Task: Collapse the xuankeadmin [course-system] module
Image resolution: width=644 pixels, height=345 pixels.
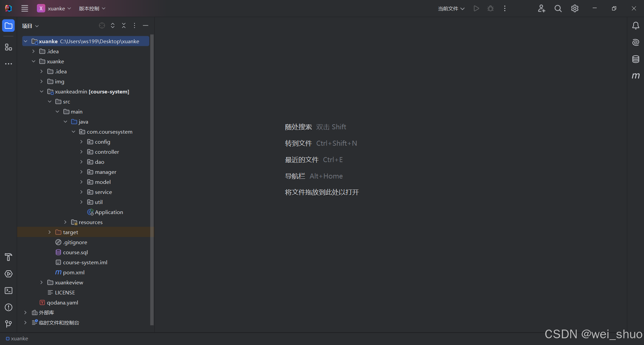Action: 42,91
